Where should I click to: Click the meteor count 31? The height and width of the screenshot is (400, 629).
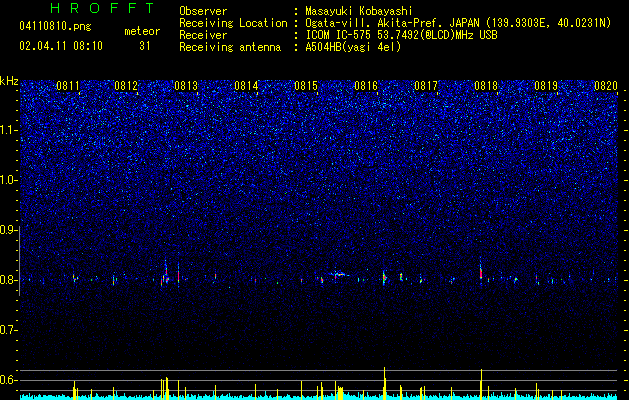click(145, 46)
